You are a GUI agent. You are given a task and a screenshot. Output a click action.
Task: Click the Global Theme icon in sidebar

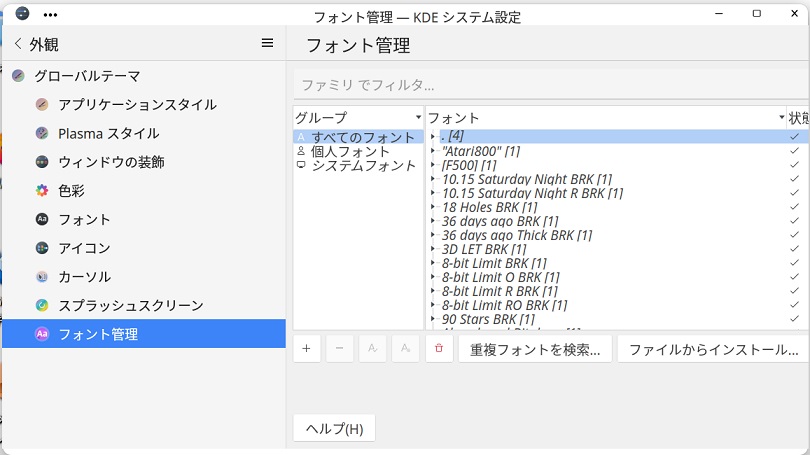[x=19, y=76]
